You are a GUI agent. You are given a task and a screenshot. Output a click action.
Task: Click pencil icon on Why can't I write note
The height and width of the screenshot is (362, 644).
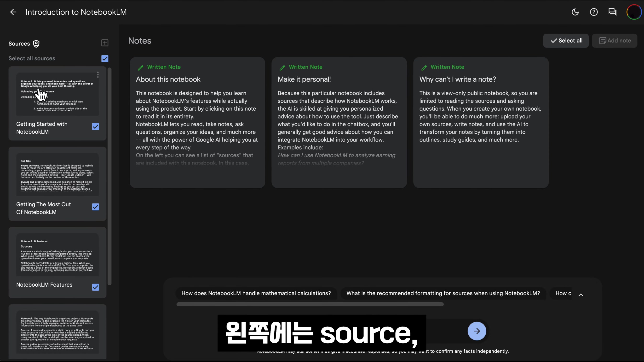424,68
